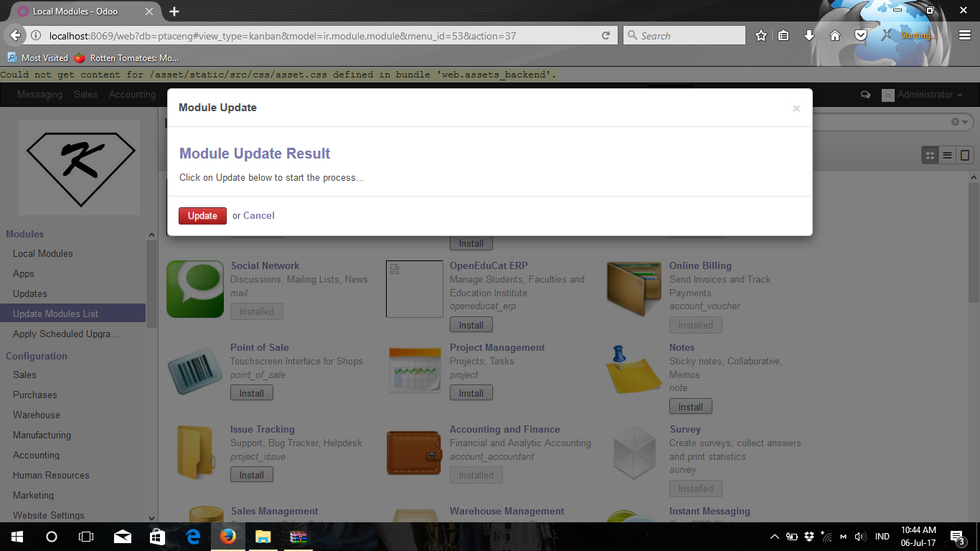Switch to list view
The image size is (980, 551).
tap(948, 155)
